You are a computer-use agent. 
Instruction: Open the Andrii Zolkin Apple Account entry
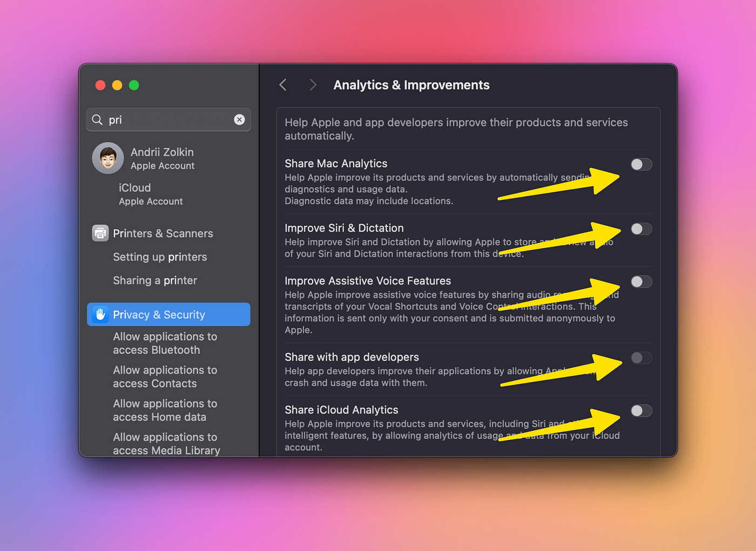point(168,158)
